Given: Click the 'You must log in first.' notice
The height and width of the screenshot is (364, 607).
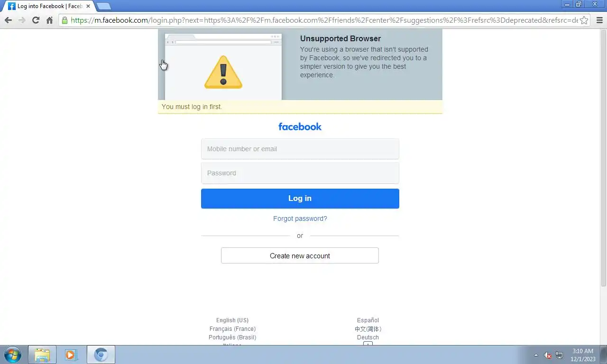Looking at the screenshot, I should (x=300, y=107).
